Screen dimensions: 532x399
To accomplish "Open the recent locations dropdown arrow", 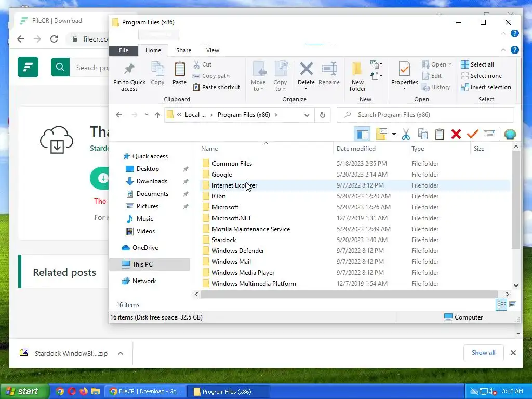I will [147, 115].
